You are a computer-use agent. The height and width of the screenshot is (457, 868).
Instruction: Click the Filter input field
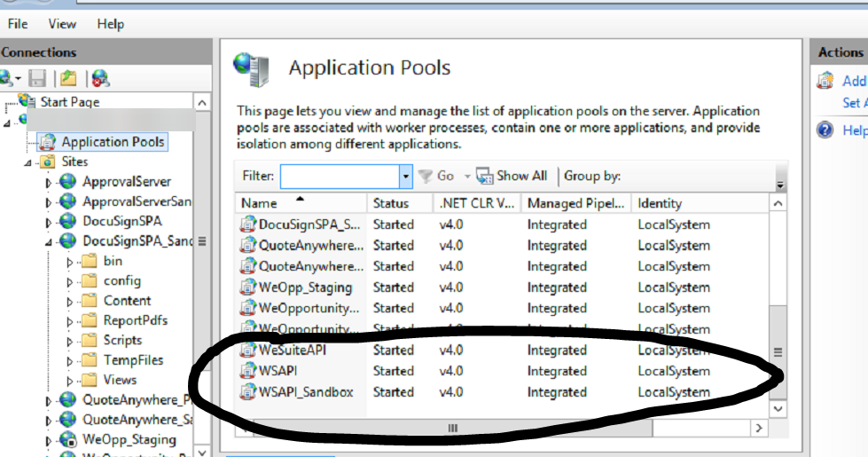click(340, 177)
